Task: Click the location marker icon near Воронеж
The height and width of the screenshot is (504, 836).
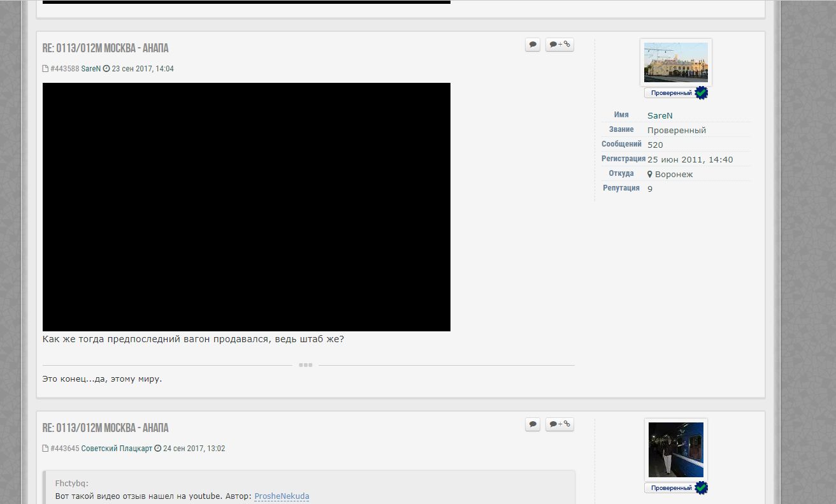Action: tap(650, 174)
